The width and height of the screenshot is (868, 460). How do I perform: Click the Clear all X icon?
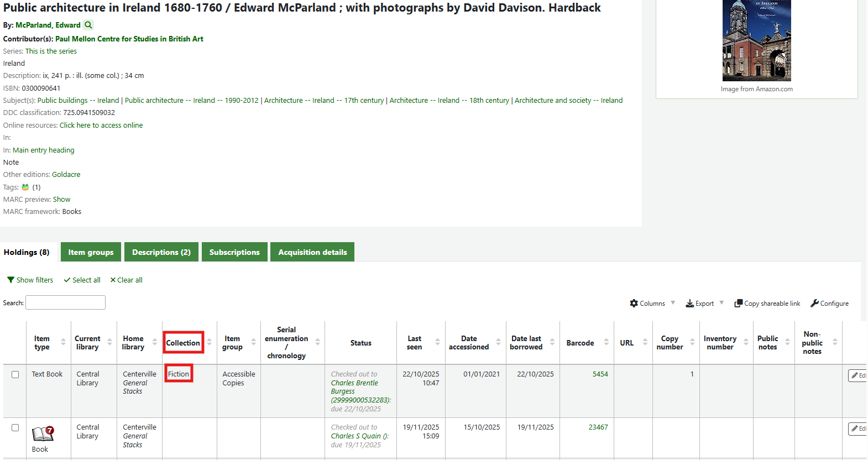click(x=113, y=280)
